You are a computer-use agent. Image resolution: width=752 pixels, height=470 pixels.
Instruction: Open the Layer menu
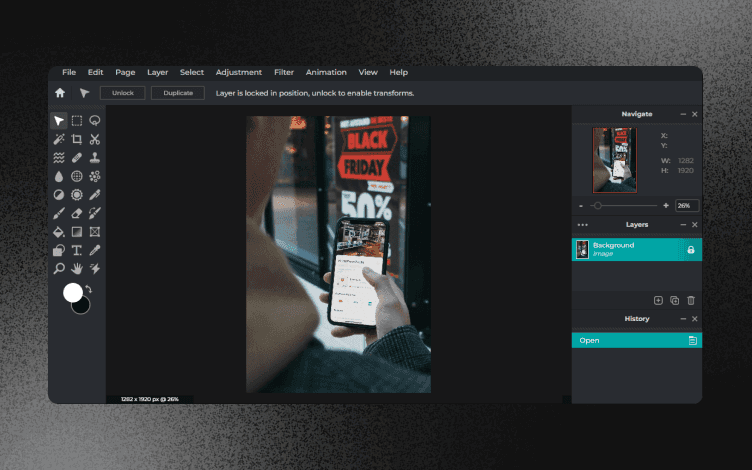pos(158,72)
